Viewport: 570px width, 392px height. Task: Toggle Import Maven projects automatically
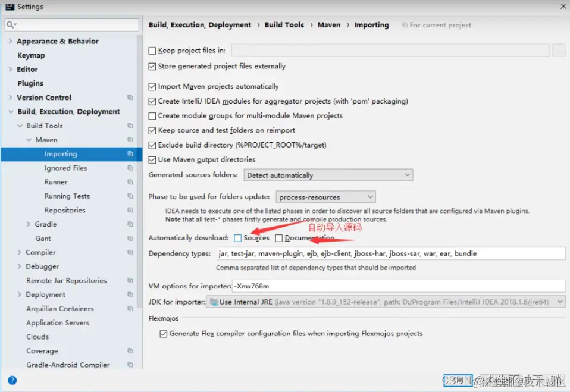tap(152, 86)
